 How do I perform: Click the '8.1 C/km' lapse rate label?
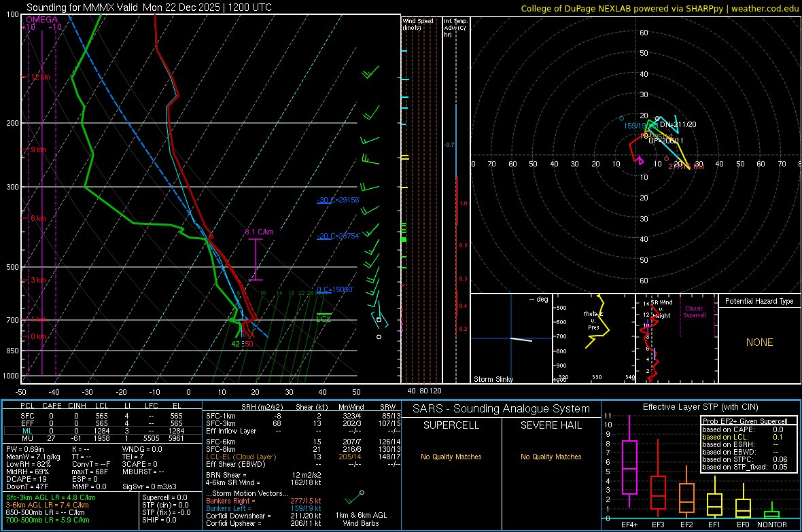(259, 232)
